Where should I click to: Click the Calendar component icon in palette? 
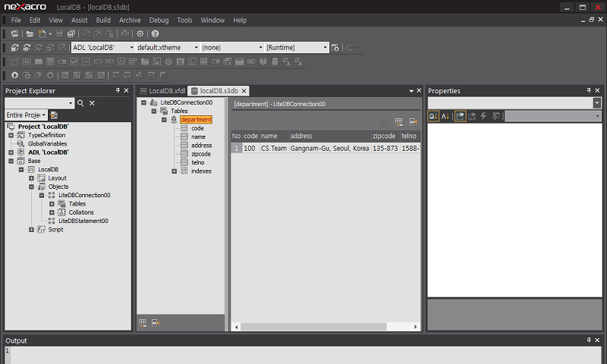(181, 61)
